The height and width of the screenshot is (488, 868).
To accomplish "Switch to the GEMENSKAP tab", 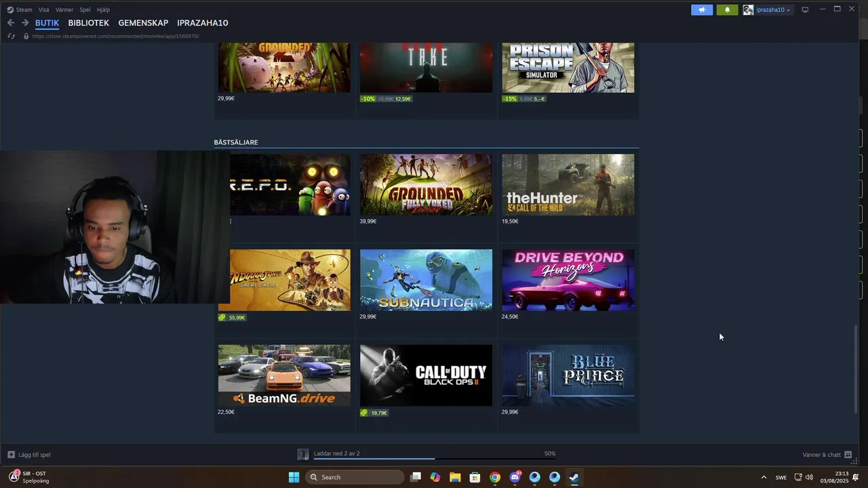I will point(143,23).
